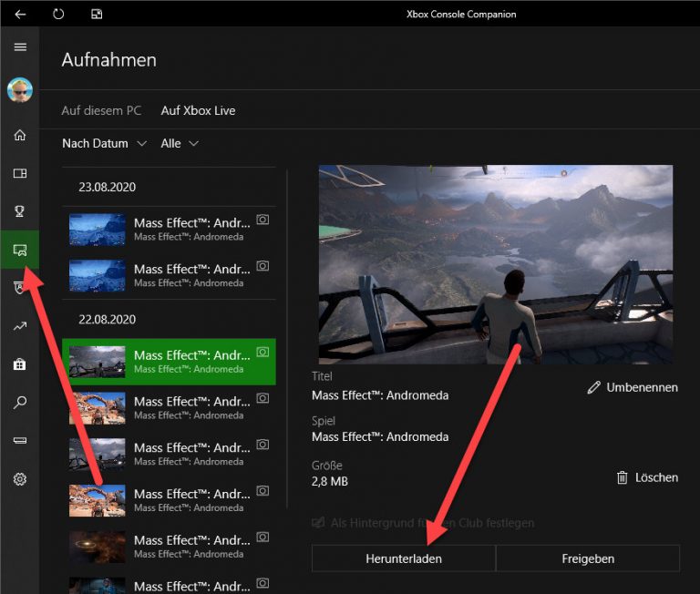Click camera icon of first 23.08.2020 capture
Image resolution: width=700 pixels, height=594 pixels.
pos(262,220)
